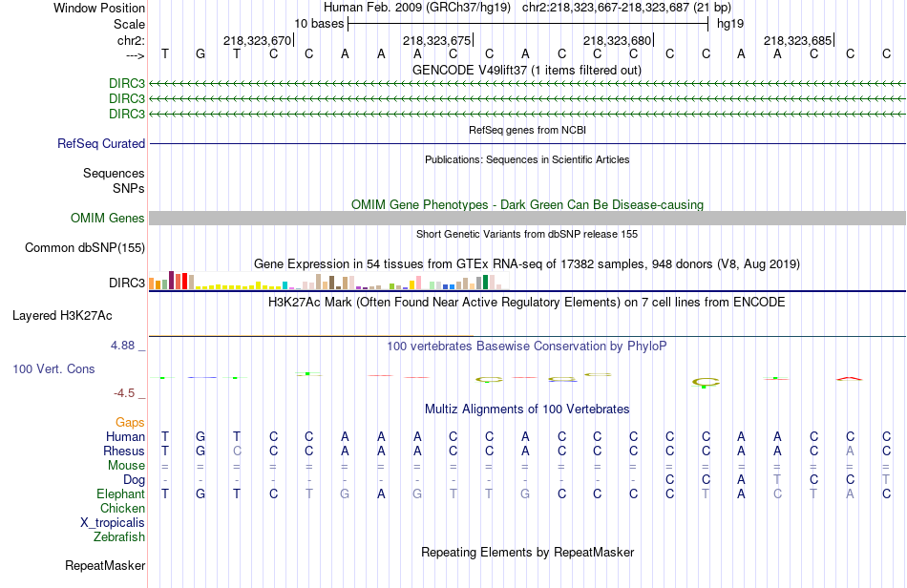Open the H3K27Ac Mark ENCODE track title
The width and height of the screenshot is (907, 588).
click(x=527, y=302)
